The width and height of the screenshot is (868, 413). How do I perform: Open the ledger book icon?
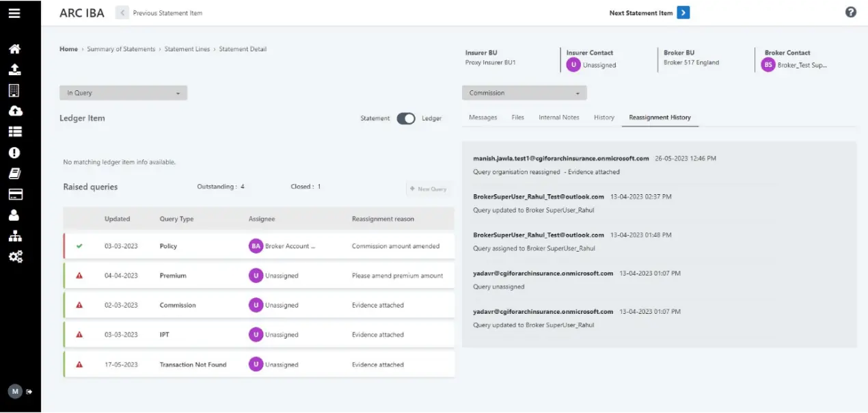tap(15, 173)
